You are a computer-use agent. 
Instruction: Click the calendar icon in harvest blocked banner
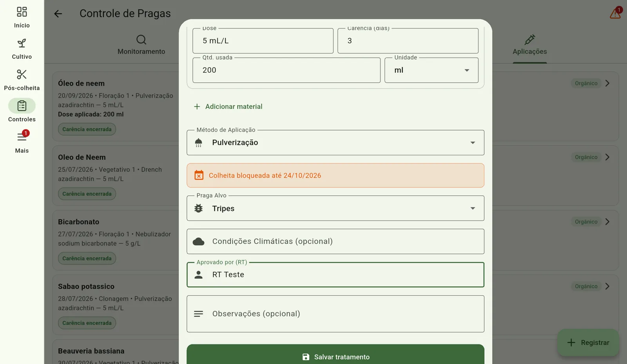[x=199, y=175]
